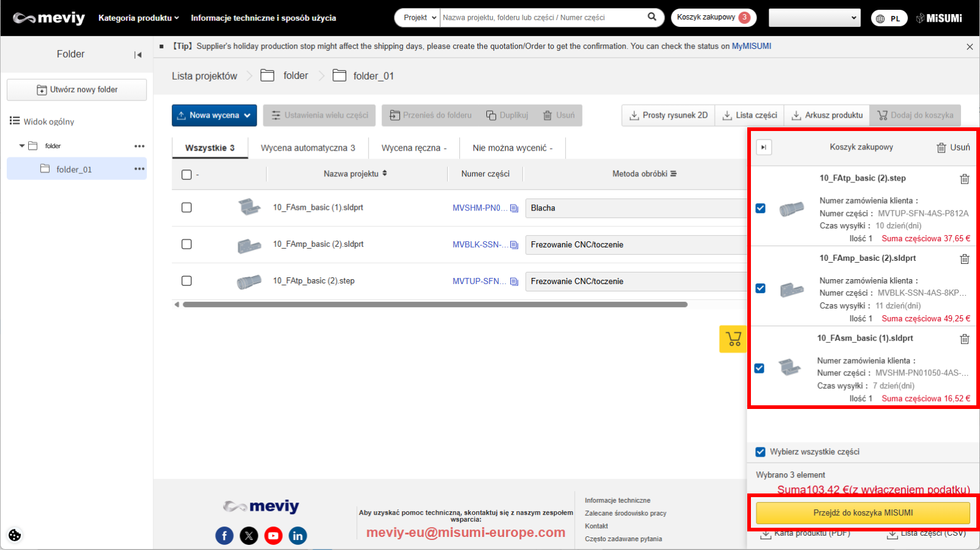Click the yellow floating cart icon
The height and width of the screenshot is (551, 980).
pyautogui.click(x=733, y=339)
